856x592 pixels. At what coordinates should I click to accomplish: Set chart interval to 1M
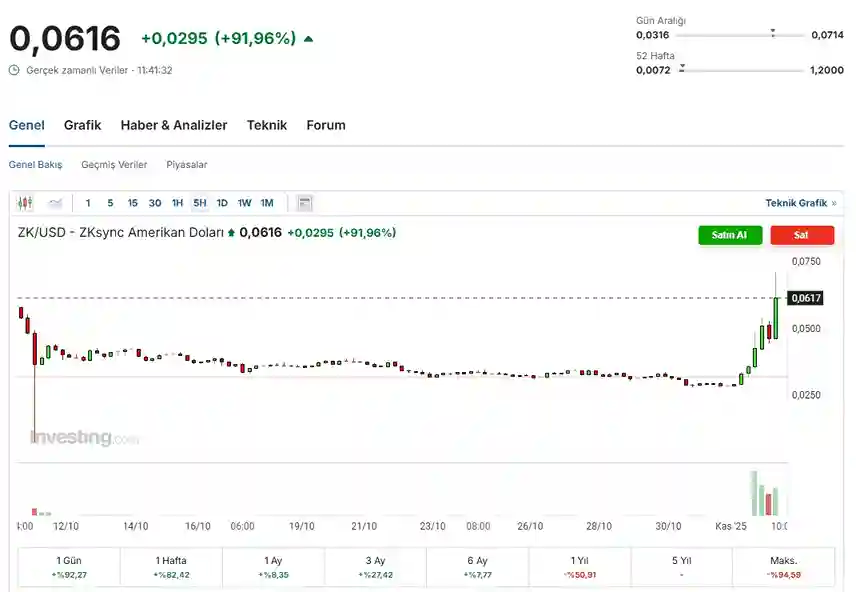click(x=267, y=203)
